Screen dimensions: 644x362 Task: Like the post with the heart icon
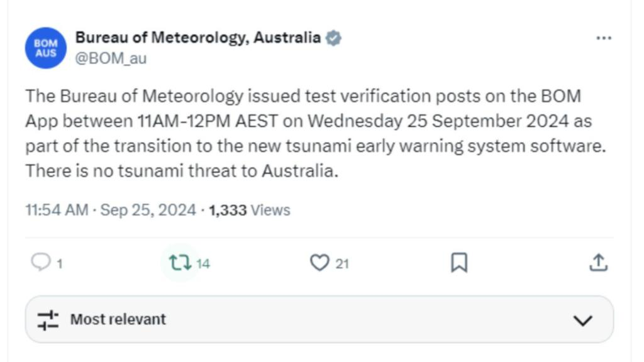coord(319,263)
